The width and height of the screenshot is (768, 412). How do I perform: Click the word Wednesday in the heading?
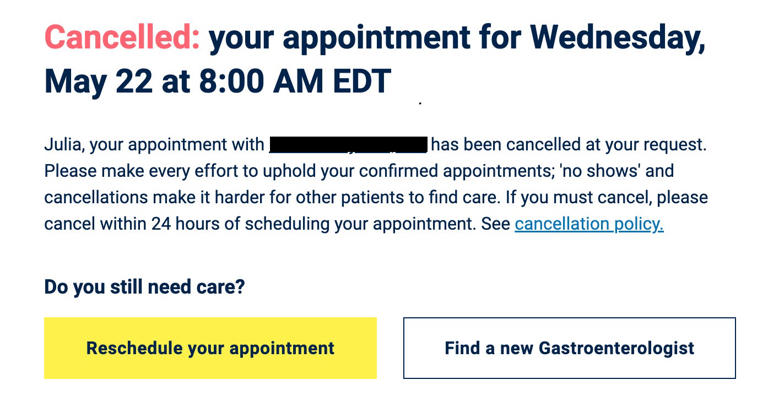617,38
